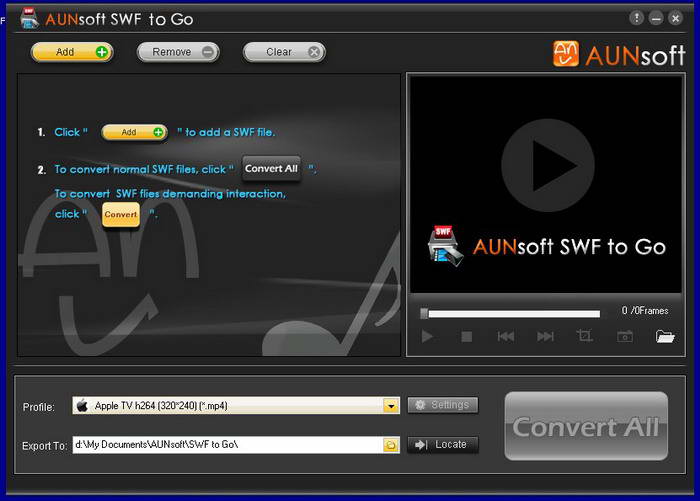Click the large Convert All button
The height and width of the screenshot is (501, 700).
[x=586, y=426]
